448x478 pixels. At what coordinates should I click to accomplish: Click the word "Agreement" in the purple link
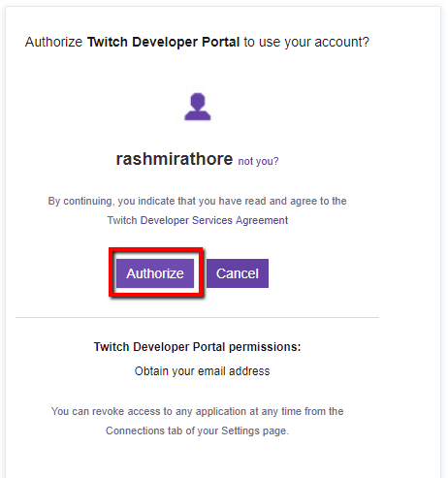click(x=262, y=220)
